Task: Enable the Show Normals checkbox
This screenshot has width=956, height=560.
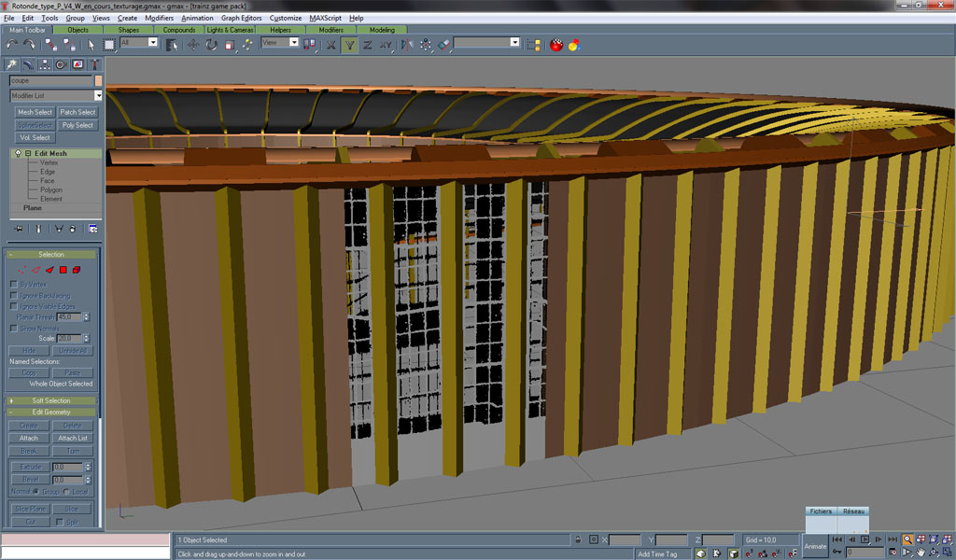Action: coord(13,329)
